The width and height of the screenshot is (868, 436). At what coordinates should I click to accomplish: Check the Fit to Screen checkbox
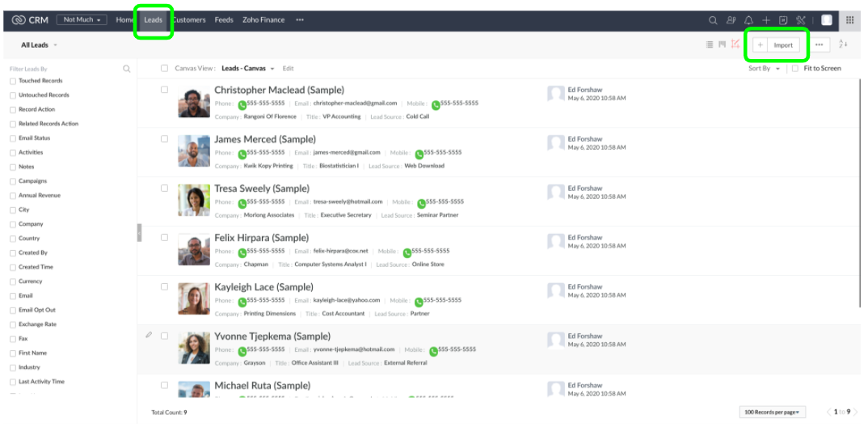tap(795, 69)
